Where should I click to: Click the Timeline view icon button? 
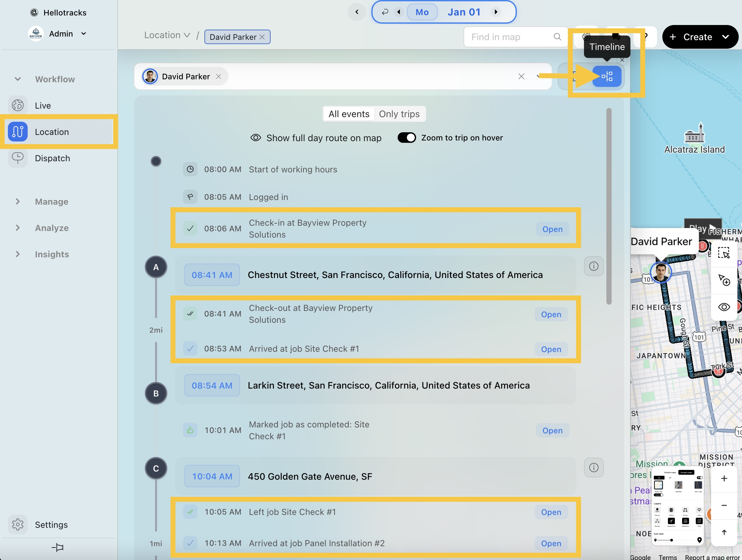point(606,76)
